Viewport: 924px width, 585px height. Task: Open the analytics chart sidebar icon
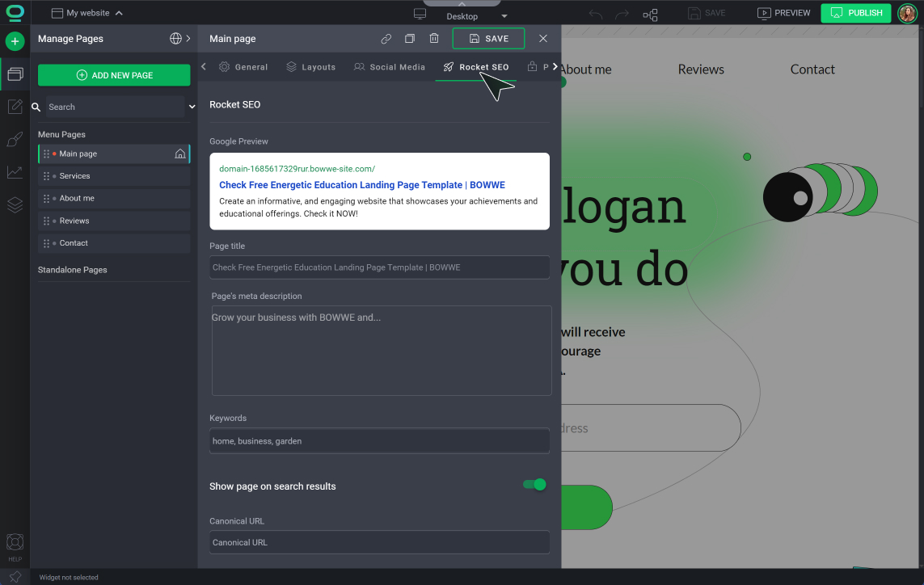pyautogui.click(x=15, y=172)
